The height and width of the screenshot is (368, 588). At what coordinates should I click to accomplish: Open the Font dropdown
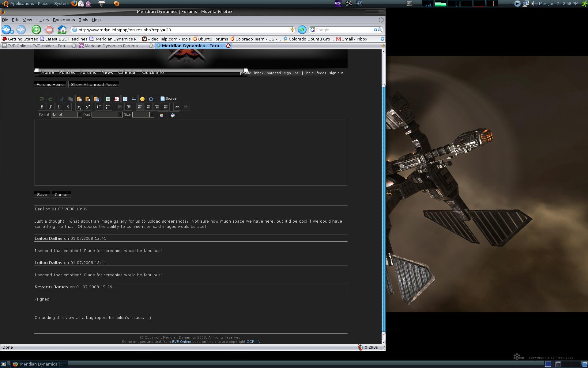pyautogui.click(x=107, y=114)
